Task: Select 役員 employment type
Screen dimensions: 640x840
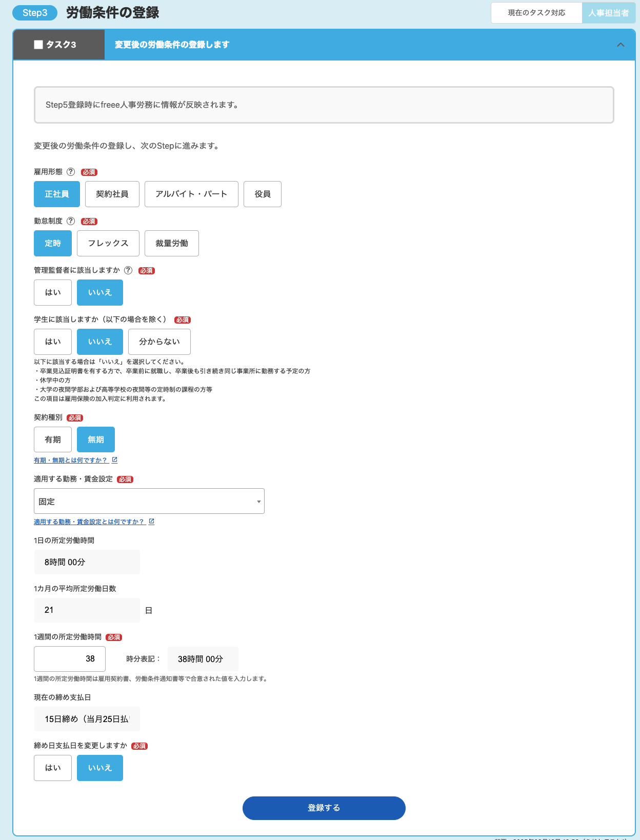Action: click(x=263, y=194)
